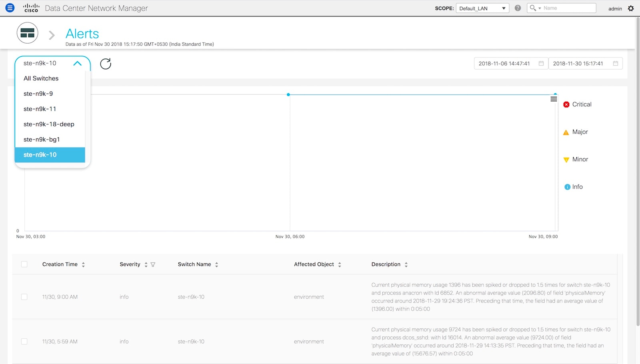The height and width of the screenshot is (364, 640).
Task: Click the Alerts page title
Action: point(82,34)
